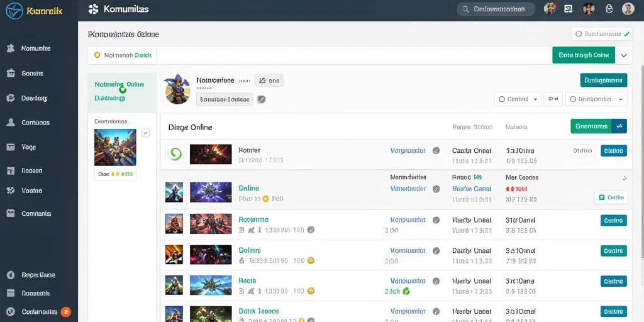Screen dimensions: 644x322
Task: Click the Komunits sidebar icon
Action: point(11,48)
